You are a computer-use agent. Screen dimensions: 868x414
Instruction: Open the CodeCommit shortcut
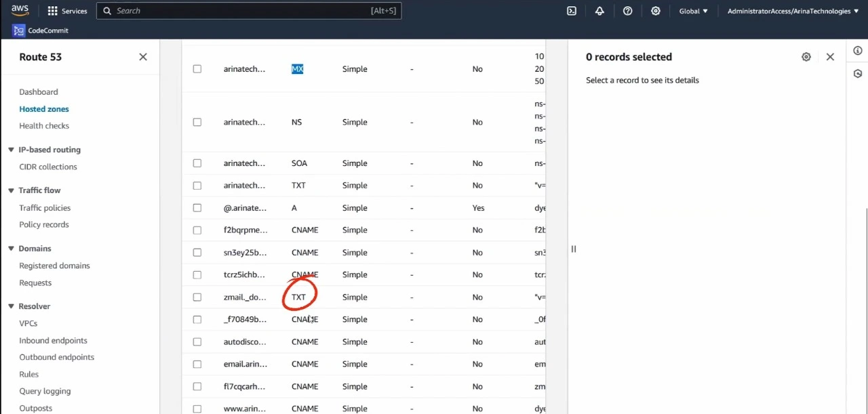click(x=41, y=30)
